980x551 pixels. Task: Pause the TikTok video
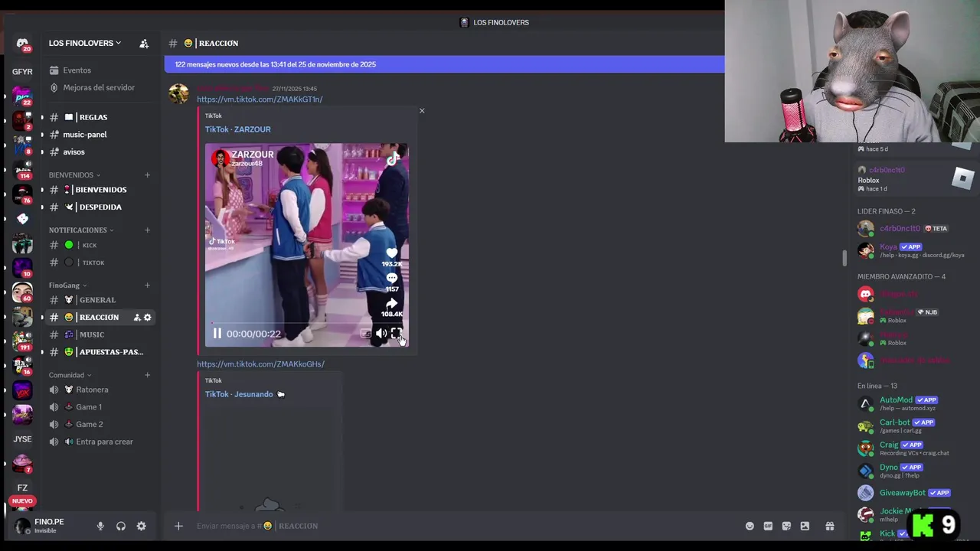(x=217, y=334)
